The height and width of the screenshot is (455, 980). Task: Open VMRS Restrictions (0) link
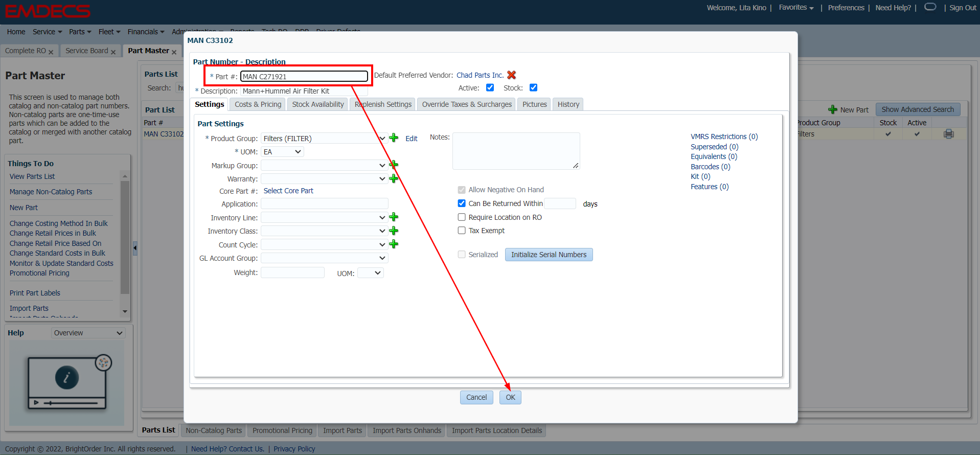pyautogui.click(x=724, y=136)
